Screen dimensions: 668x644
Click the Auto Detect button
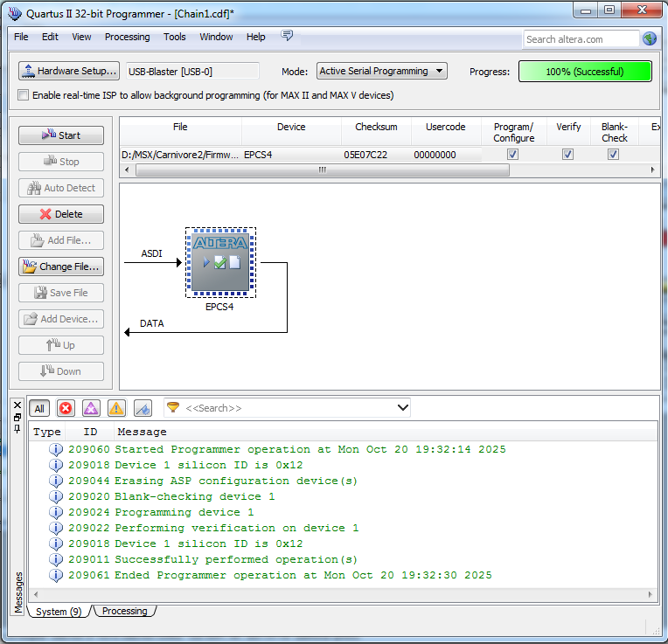click(x=61, y=188)
